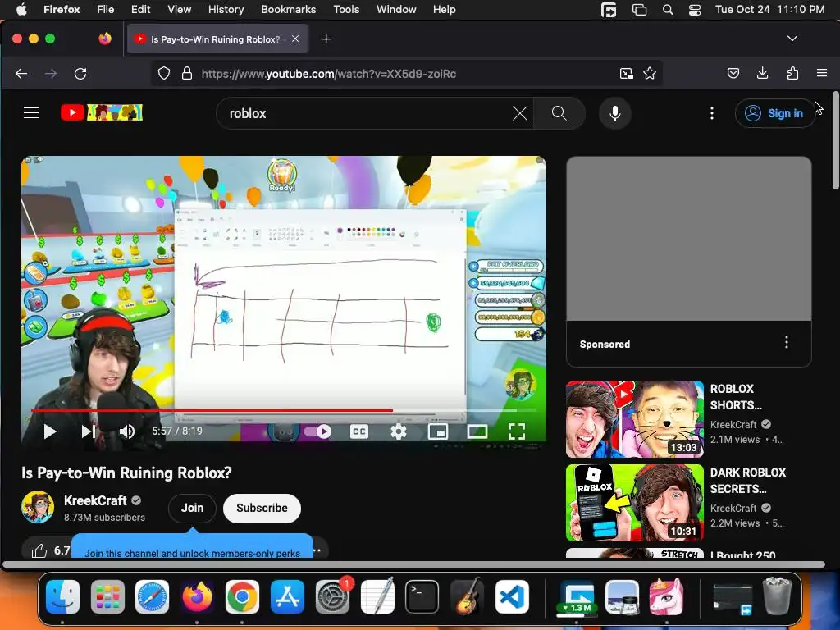The width and height of the screenshot is (840, 630).
Task: Toggle autoplay switch in player
Action: (x=317, y=431)
